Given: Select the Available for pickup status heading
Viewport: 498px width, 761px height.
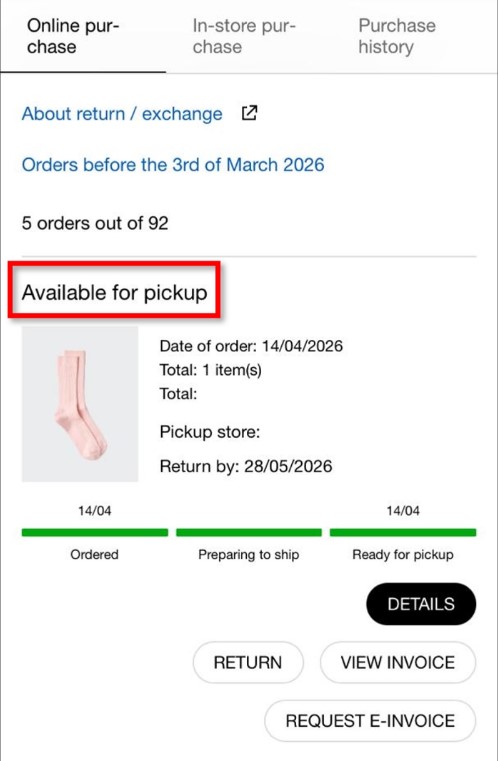Looking at the screenshot, I should tap(115, 292).
